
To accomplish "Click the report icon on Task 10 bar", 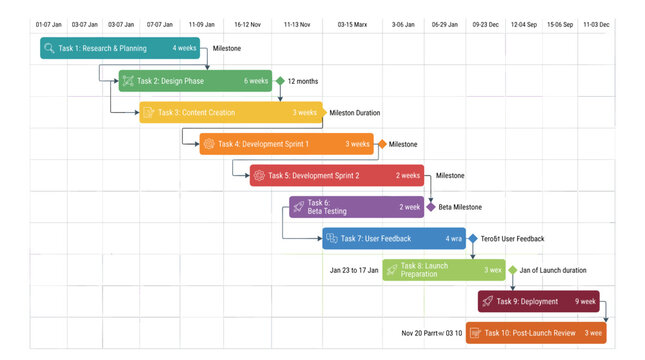I will pyautogui.click(x=475, y=333).
